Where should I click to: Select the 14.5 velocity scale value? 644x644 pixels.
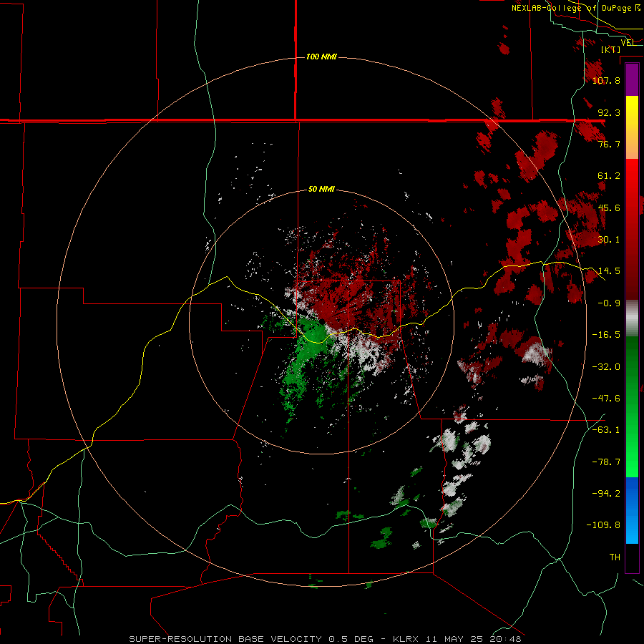coord(609,271)
